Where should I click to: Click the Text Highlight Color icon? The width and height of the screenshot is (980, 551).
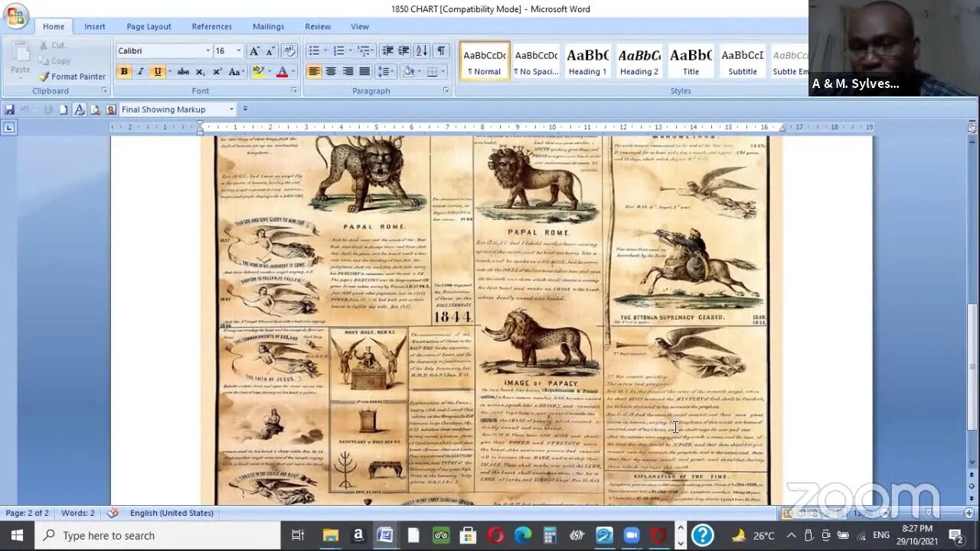click(258, 71)
